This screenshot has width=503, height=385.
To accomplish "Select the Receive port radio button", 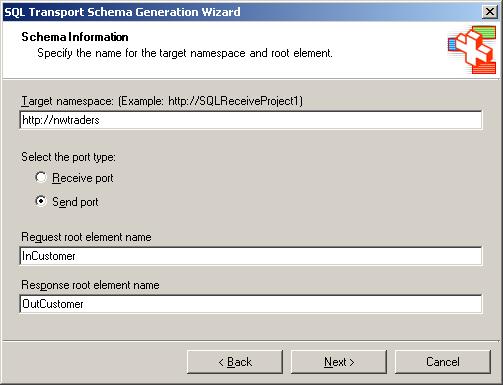I will point(41,177).
